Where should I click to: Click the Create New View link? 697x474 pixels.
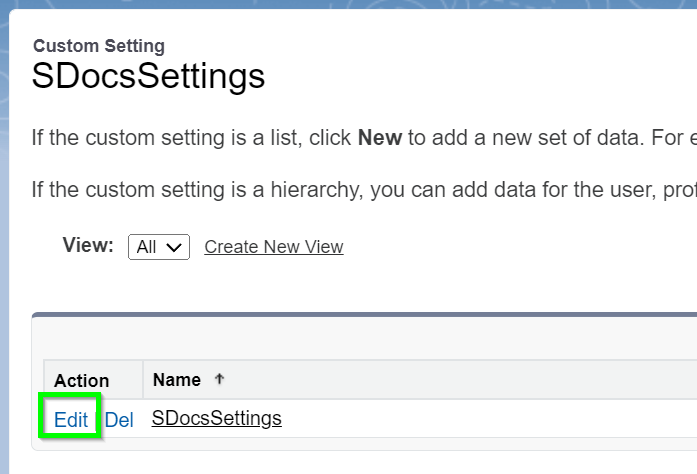(x=274, y=247)
